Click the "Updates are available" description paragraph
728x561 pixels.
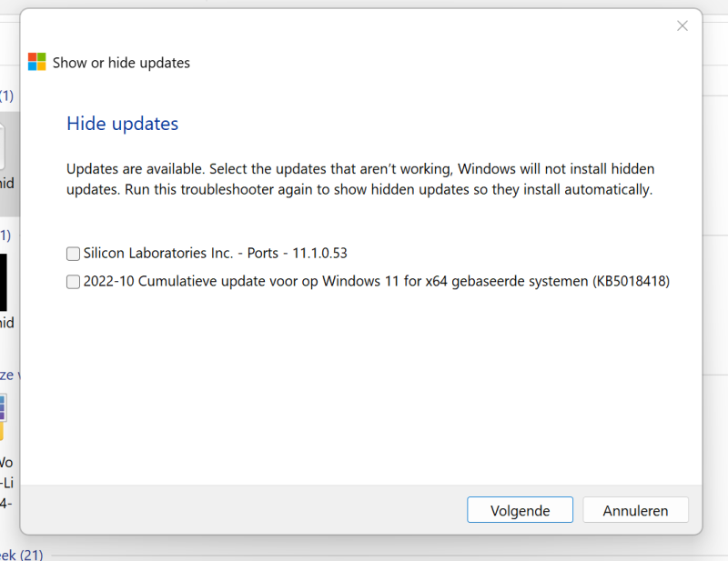click(x=360, y=179)
